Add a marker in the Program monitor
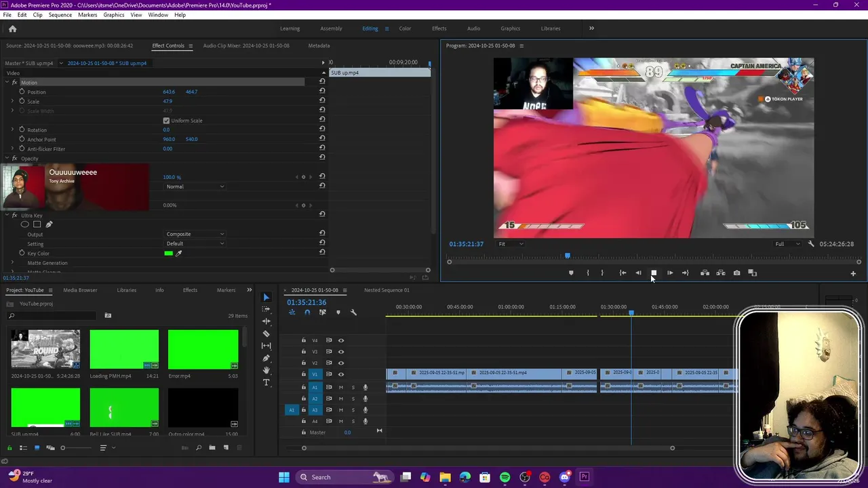 571,273
